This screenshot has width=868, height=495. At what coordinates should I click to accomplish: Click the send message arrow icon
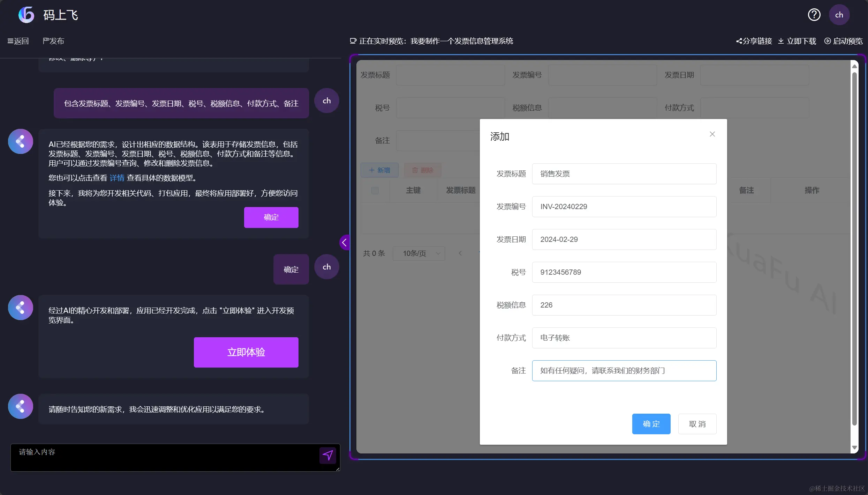tap(327, 455)
